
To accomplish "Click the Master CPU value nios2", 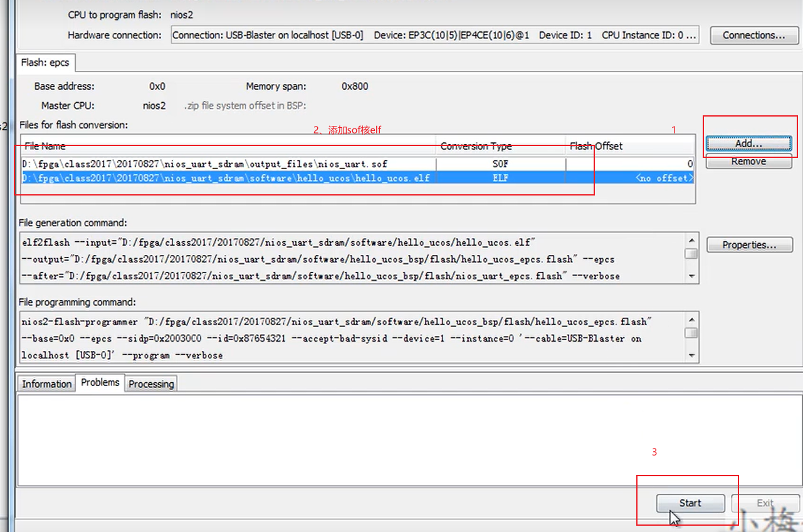I will (154, 106).
